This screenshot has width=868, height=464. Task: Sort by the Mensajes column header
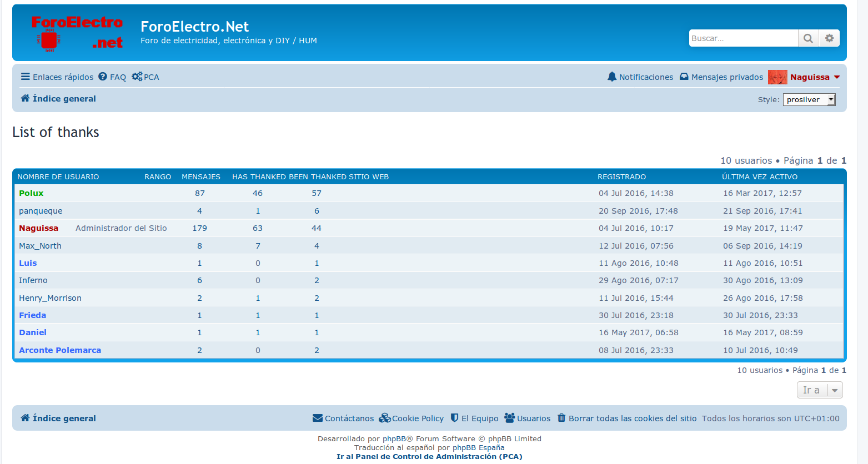[x=201, y=177]
